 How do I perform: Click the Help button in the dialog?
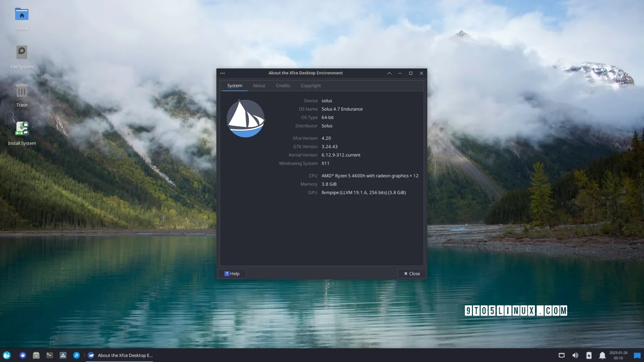[232, 273]
